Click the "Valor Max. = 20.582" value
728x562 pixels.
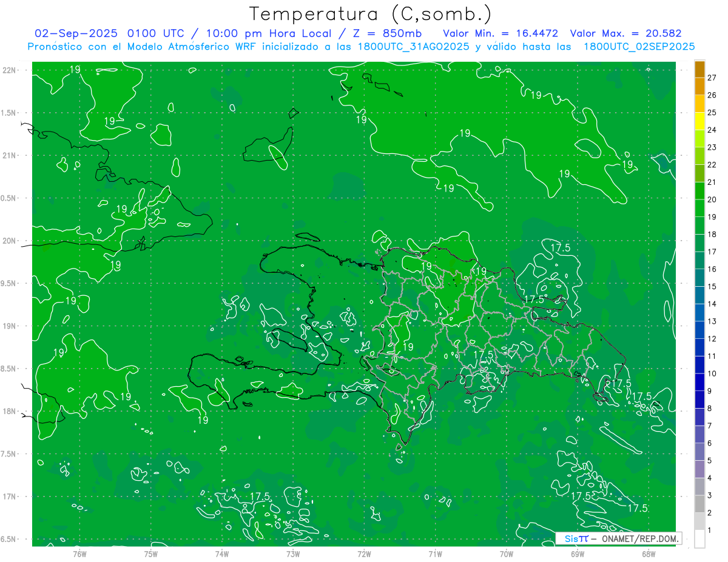626,33
